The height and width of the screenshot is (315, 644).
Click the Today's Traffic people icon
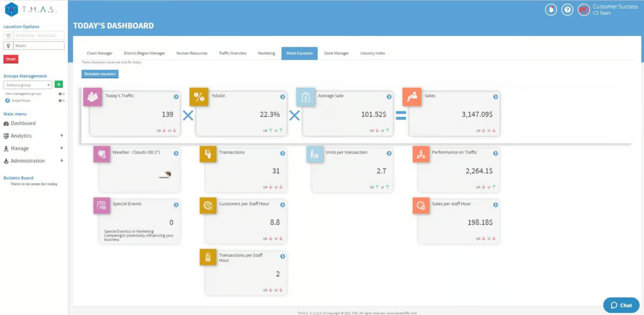tap(93, 97)
